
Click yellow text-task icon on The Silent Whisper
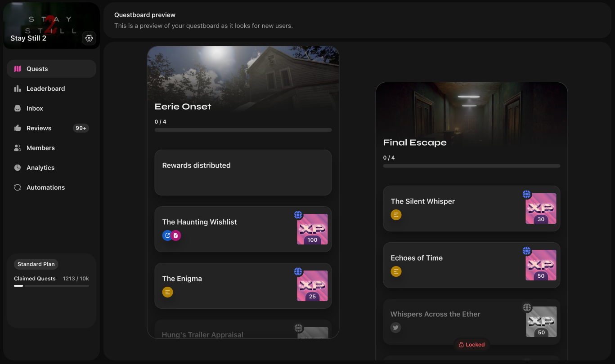pyautogui.click(x=396, y=215)
